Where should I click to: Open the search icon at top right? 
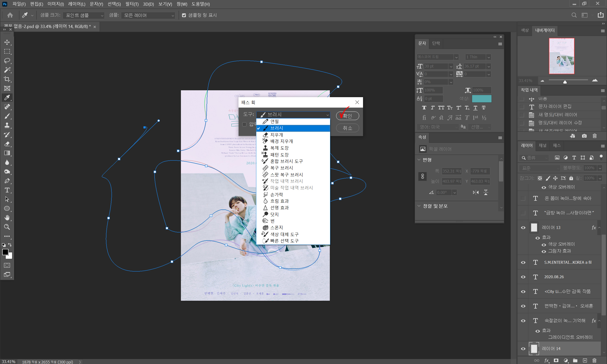(x=574, y=15)
